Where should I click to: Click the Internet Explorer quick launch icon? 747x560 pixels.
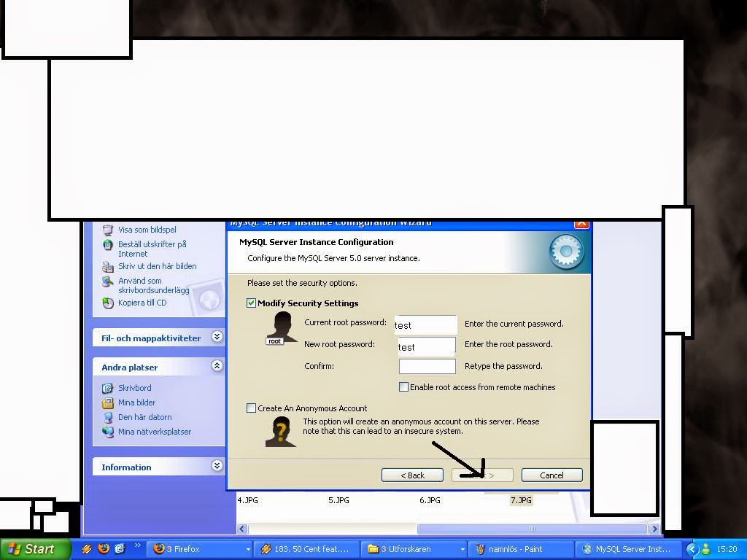click(x=120, y=548)
